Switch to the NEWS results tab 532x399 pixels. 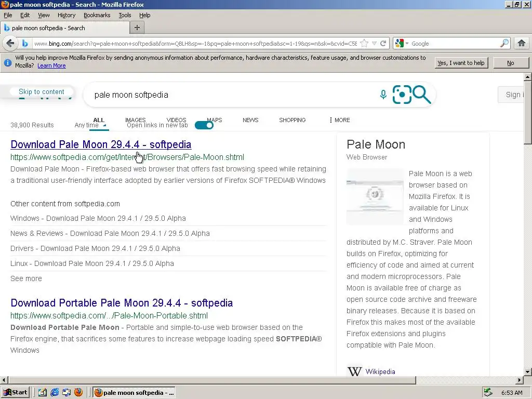point(250,120)
